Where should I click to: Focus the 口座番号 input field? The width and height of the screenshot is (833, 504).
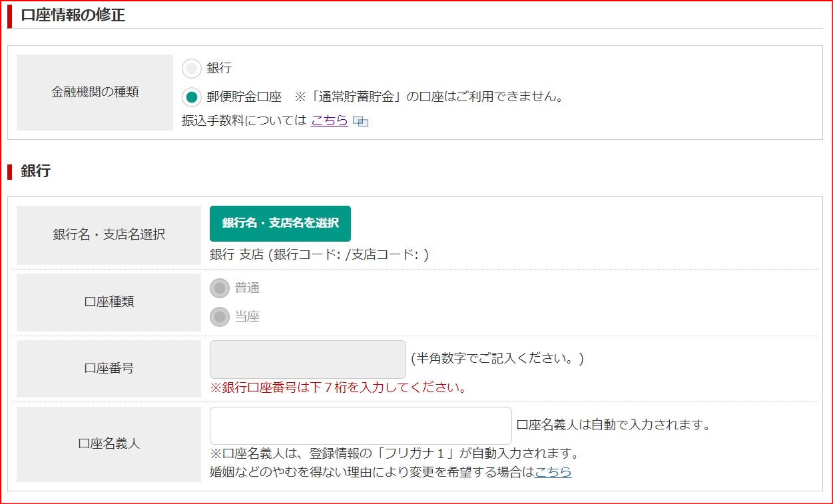point(308,360)
